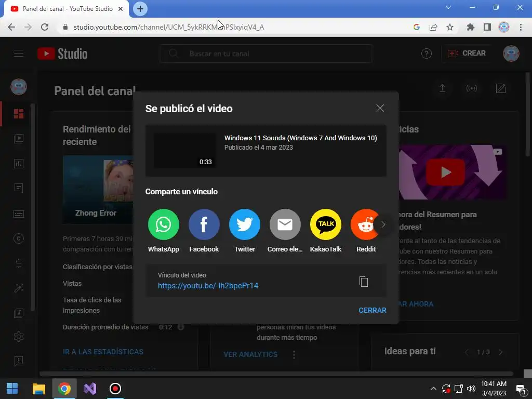Viewport: 532px width, 399px height.
Task: Show hidden system tray icons chevron
Action: point(433,389)
